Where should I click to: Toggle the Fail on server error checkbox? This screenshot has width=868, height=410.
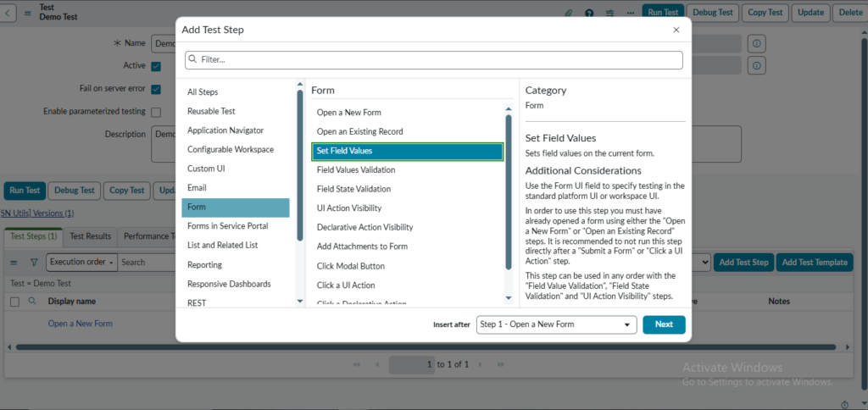coord(156,88)
